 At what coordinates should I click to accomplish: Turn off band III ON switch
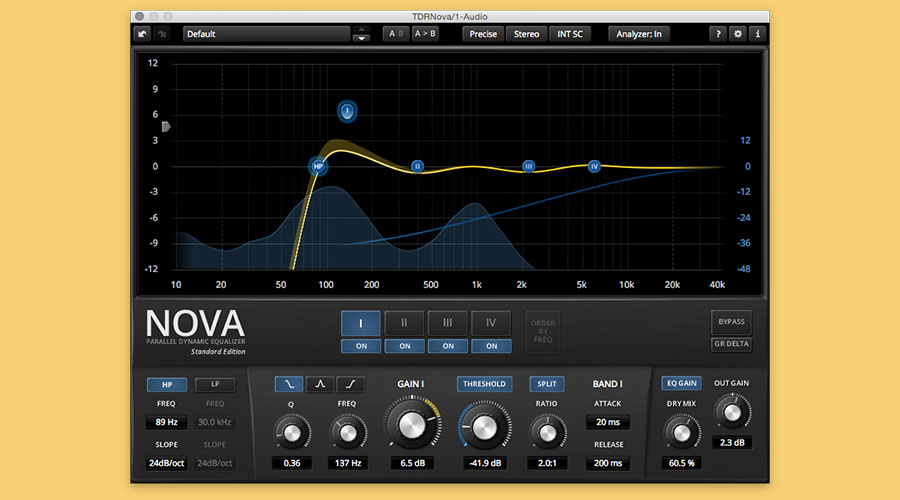coord(448,346)
